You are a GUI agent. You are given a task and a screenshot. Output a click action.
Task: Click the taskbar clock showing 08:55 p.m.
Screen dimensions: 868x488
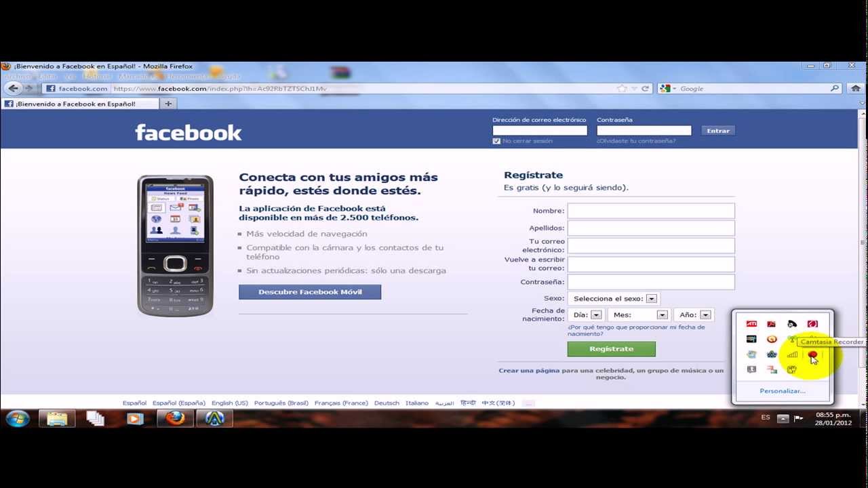833,419
